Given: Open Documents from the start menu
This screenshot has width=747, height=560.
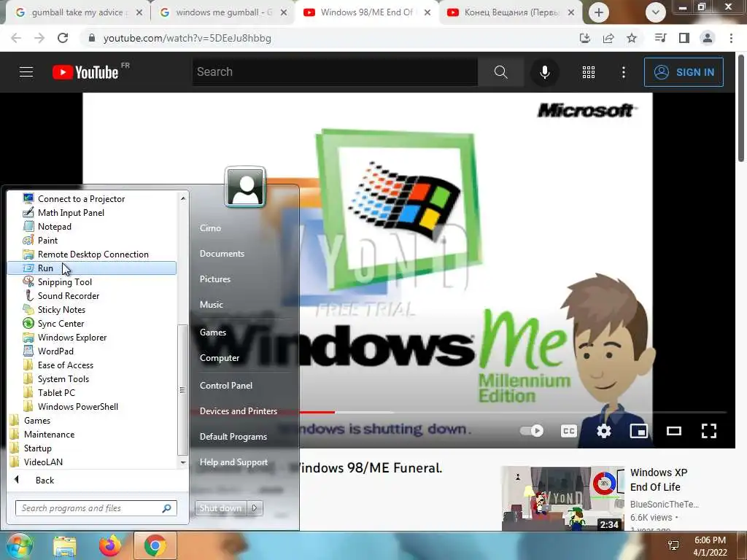Looking at the screenshot, I should pos(222,254).
